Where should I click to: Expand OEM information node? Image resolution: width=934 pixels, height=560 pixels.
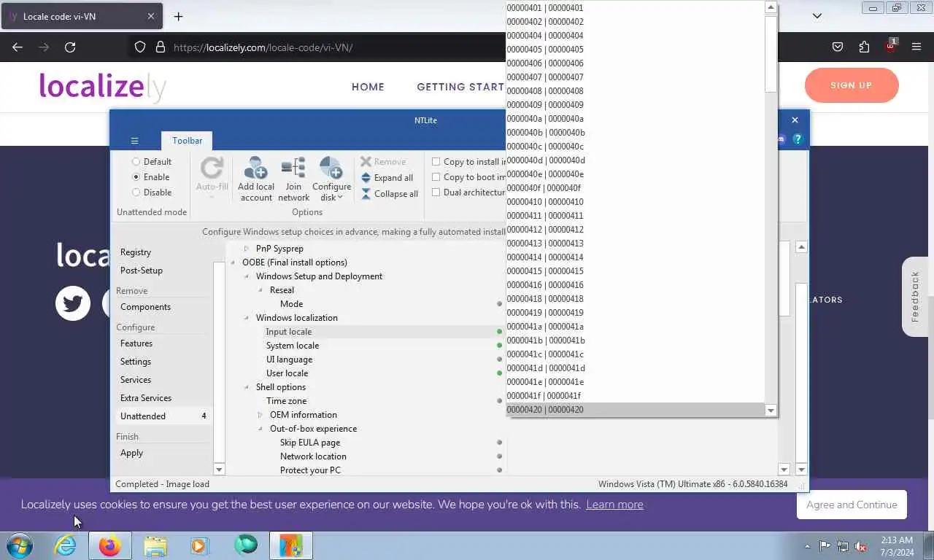coord(260,415)
